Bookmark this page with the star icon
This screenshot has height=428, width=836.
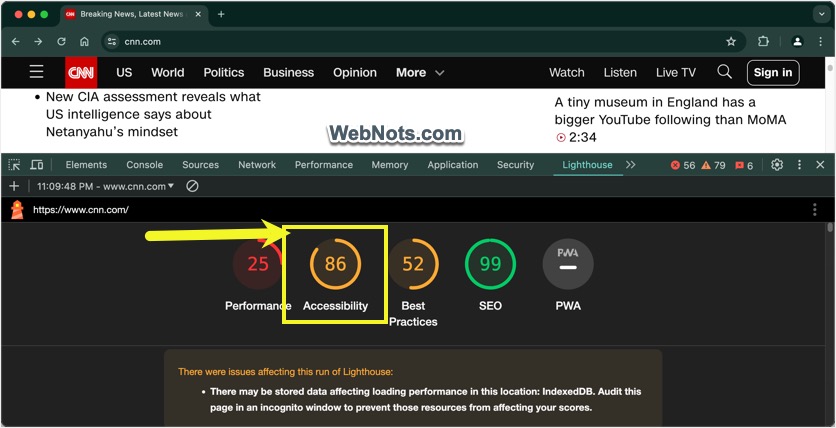point(731,42)
